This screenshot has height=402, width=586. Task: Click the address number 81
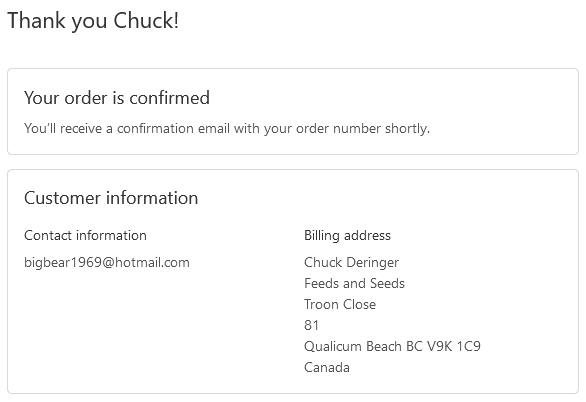pyautogui.click(x=311, y=325)
